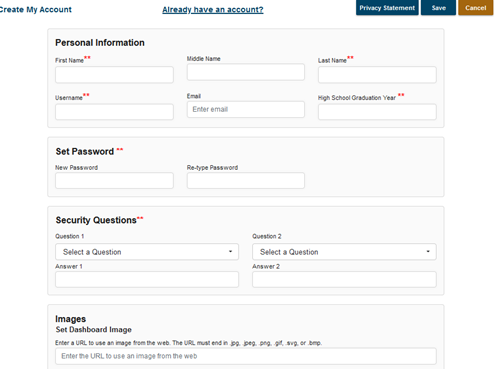This screenshot has width=494, height=369.
Task: Select the Middle Name text box
Action: pos(246,72)
